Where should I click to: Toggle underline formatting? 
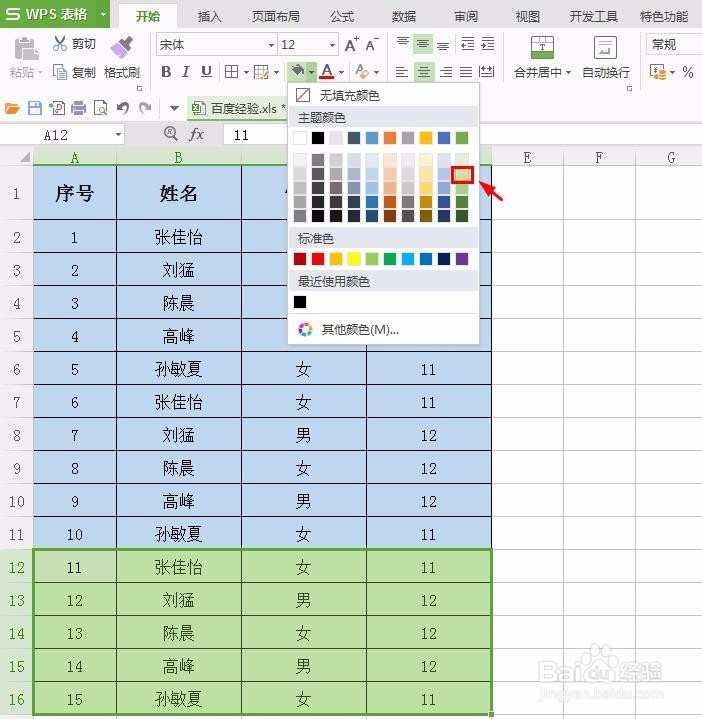pos(206,72)
